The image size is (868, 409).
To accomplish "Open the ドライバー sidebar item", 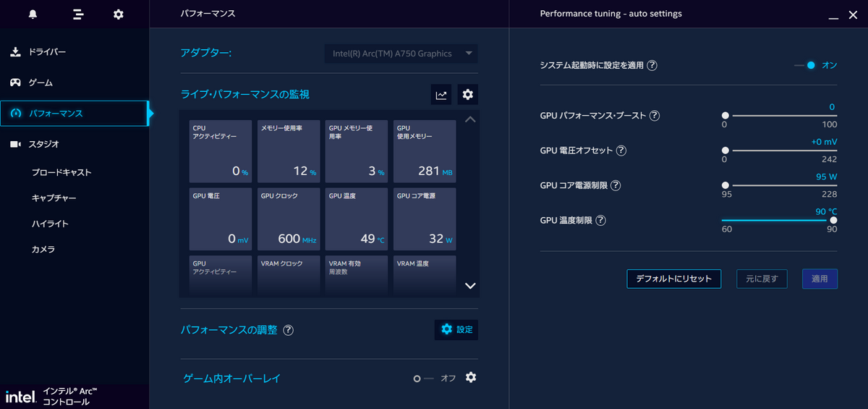I will (75, 52).
